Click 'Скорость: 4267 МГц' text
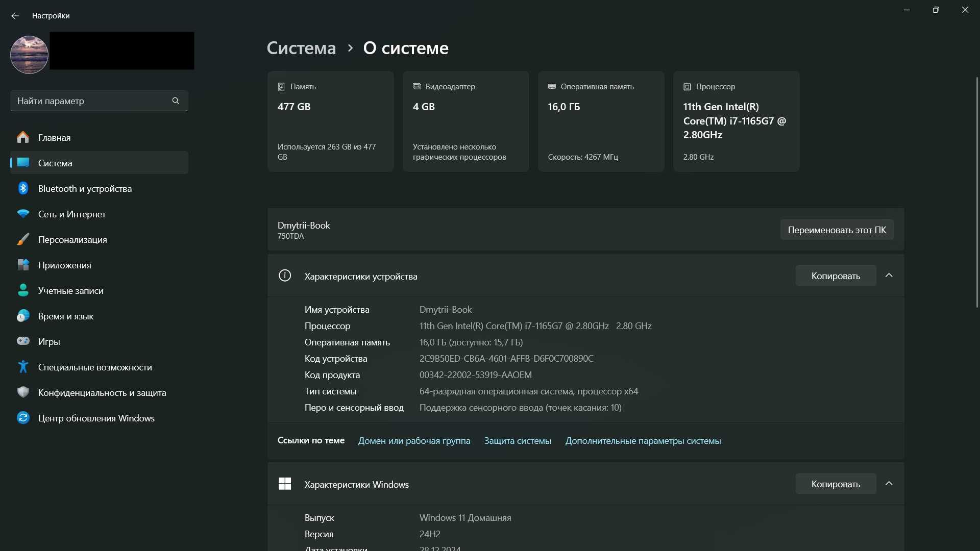This screenshot has width=980, height=551. [x=583, y=157]
